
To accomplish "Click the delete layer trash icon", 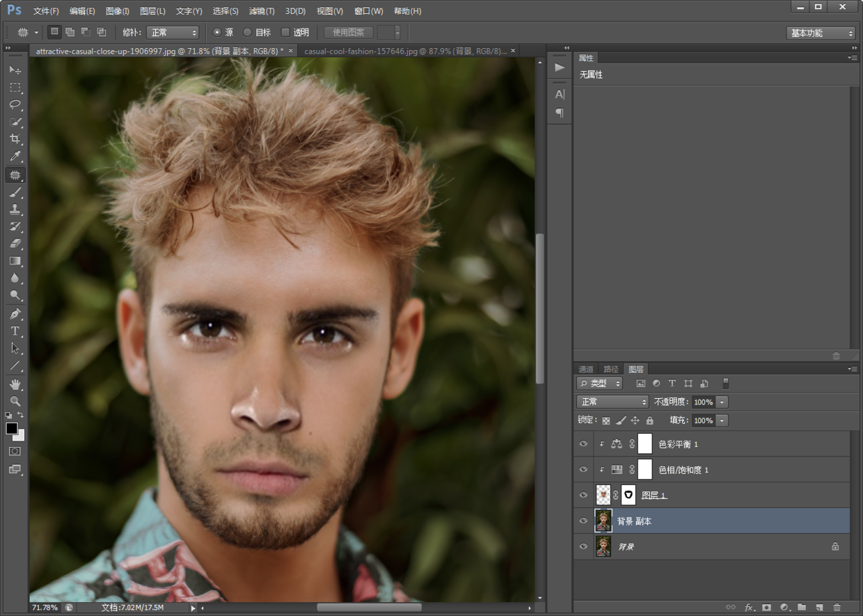I will (837, 608).
